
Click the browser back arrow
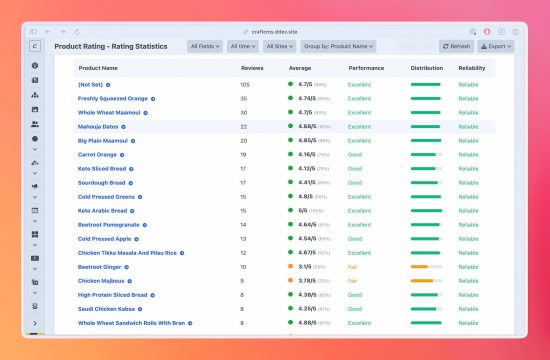click(48, 32)
